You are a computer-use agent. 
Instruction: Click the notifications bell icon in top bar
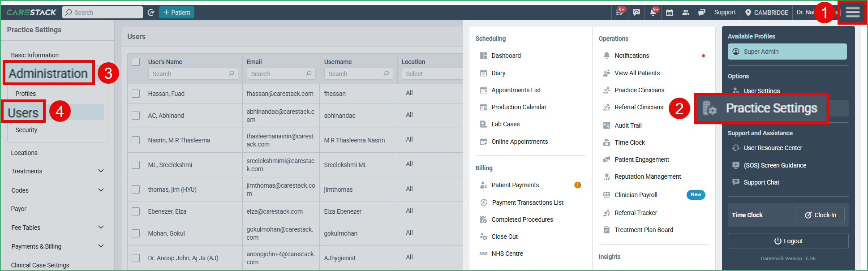pos(653,13)
